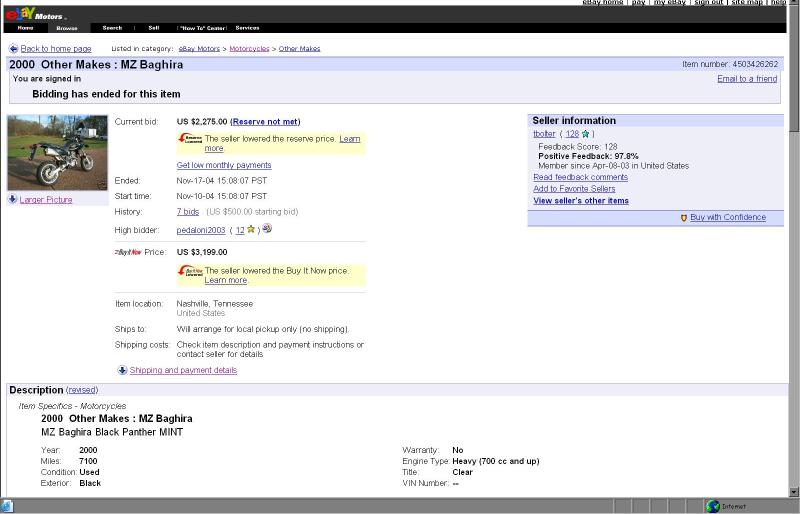The image size is (800, 514).
Task: Open the "How To" Center nav item
Action: click(203, 28)
